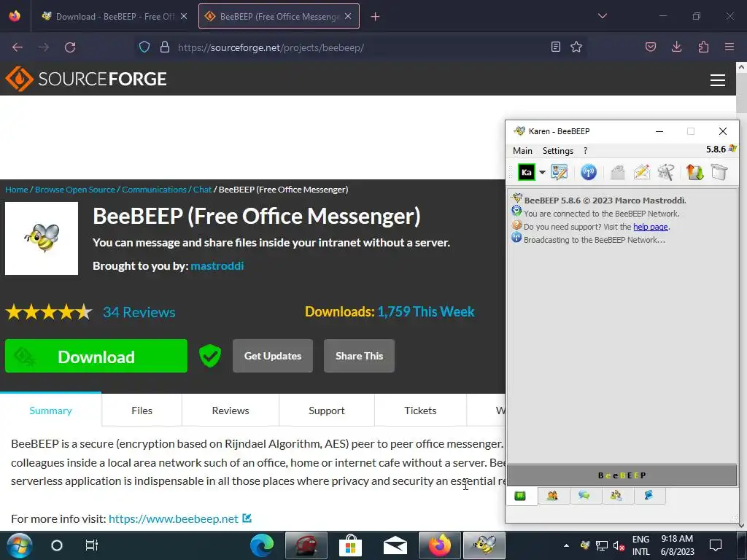This screenshot has height=560, width=747.
Task: Open a new browser tab with plus
Action: click(375, 17)
